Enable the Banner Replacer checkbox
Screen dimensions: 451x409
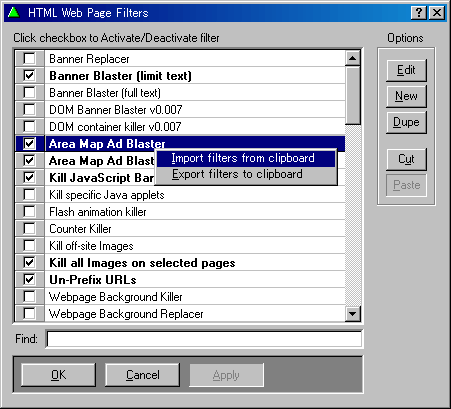(29, 59)
